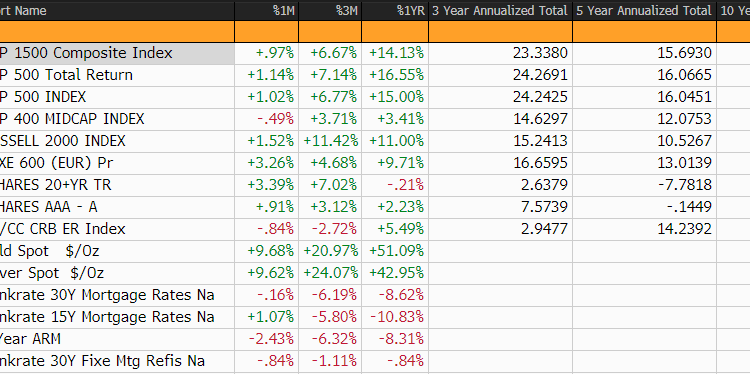This screenshot has width=750, height=374.
Task: Select the Spot $/Oz row with +9.62%
Action: pyautogui.click(x=117, y=273)
